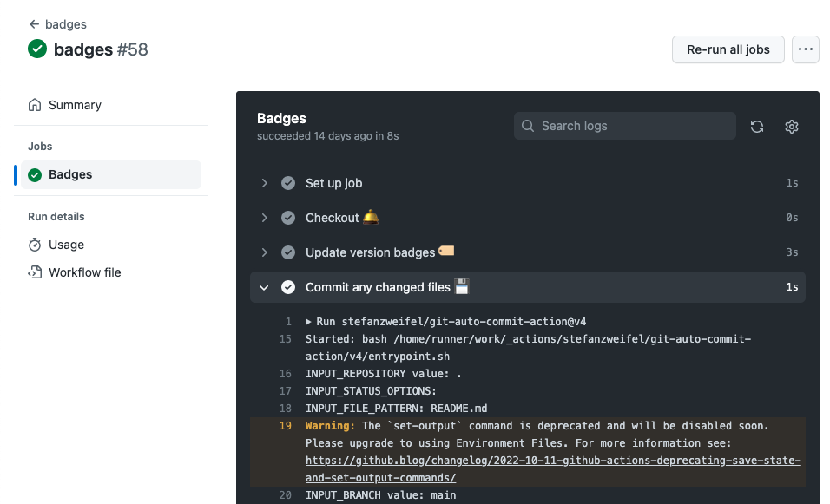Click the Usage stopwatch icon

[x=35, y=245]
